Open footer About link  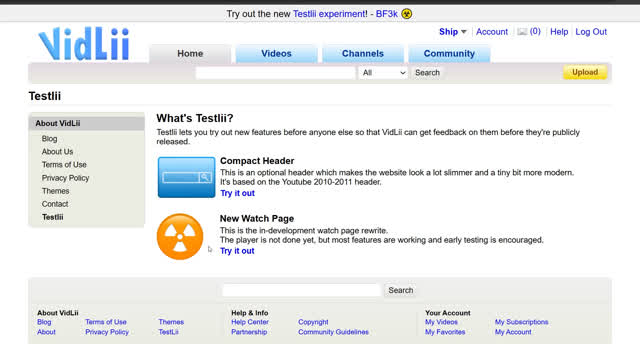coord(46,332)
